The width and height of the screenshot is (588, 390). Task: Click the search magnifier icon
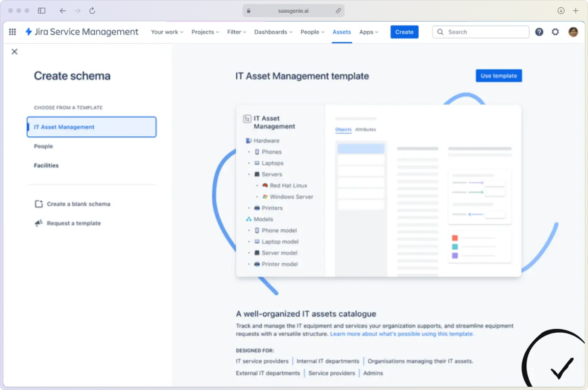(440, 32)
